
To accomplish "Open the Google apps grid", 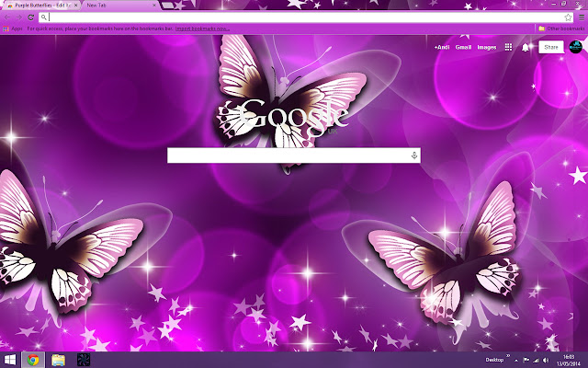I will click(508, 47).
